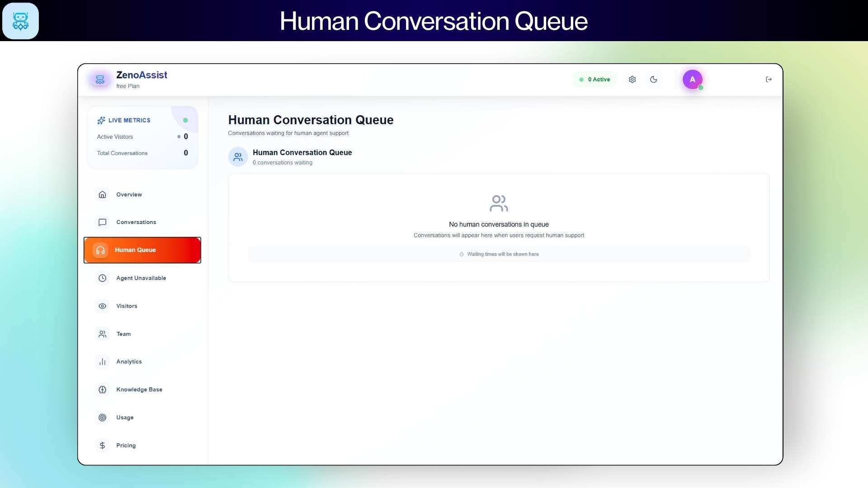This screenshot has height=488, width=868.
Task: Select the Conversations chat bubble icon
Action: point(102,222)
